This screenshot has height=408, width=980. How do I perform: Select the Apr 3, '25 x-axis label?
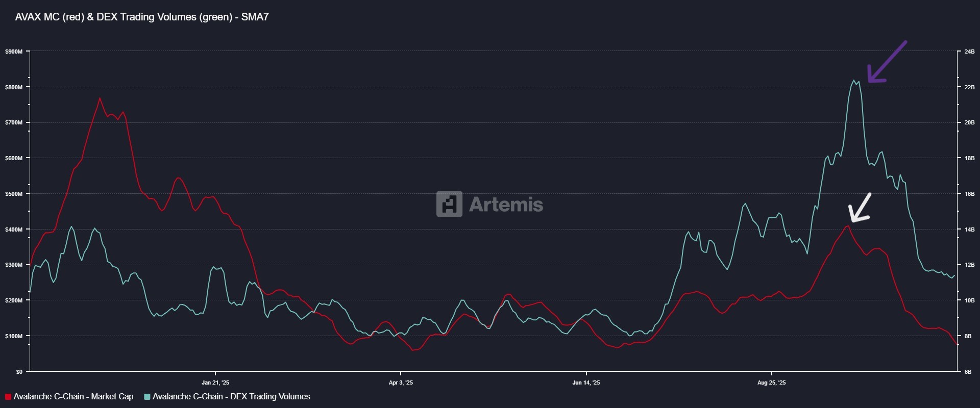[x=401, y=382]
